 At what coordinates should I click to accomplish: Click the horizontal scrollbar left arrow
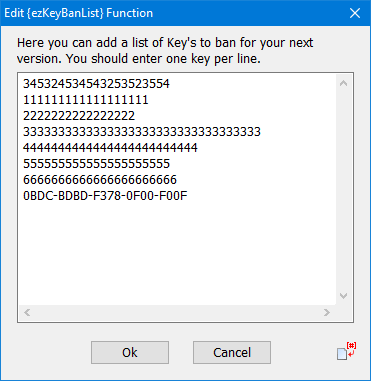[27, 312]
